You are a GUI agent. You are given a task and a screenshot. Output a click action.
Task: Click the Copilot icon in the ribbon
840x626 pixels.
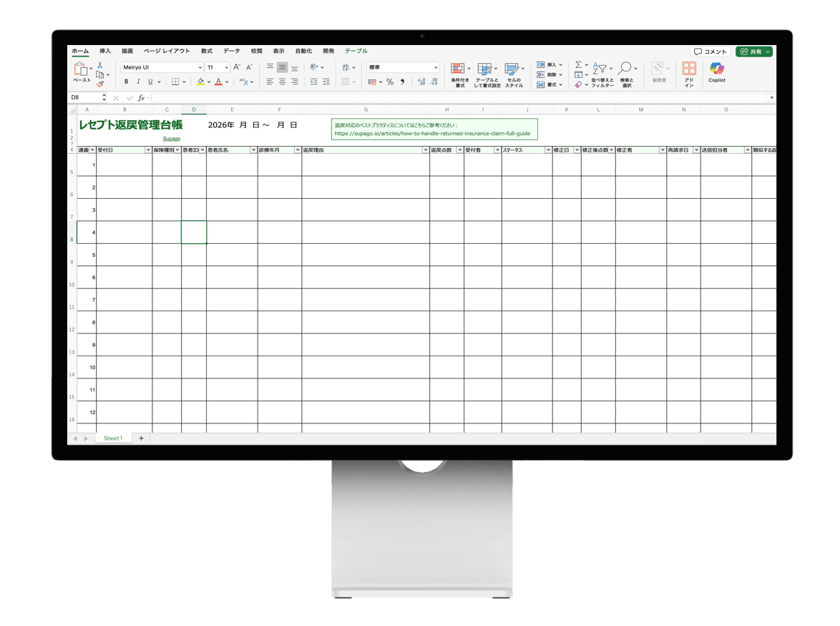coord(716,69)
